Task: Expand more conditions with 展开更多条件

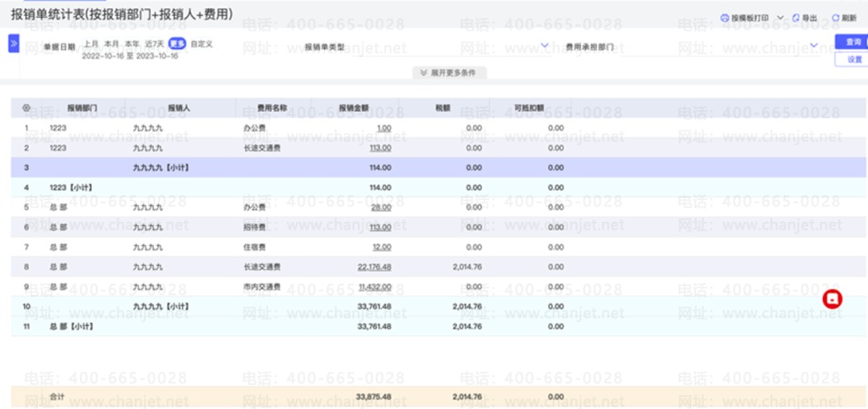Action: click(449, 73)
